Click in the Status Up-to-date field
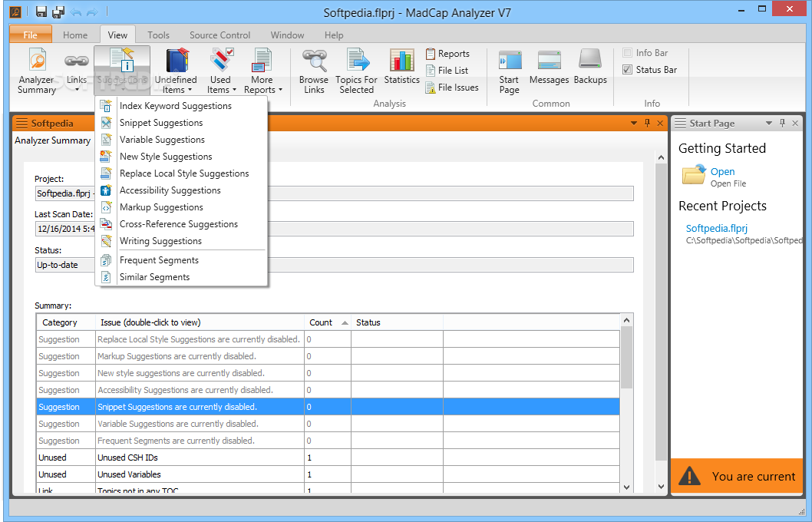Image resolution: width=812 pixels, height=522 pixels. [334, 265]
